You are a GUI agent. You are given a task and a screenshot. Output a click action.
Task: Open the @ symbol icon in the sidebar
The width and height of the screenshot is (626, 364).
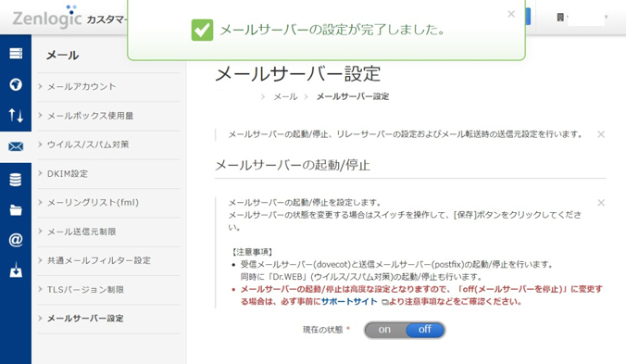tap(16, 240)
